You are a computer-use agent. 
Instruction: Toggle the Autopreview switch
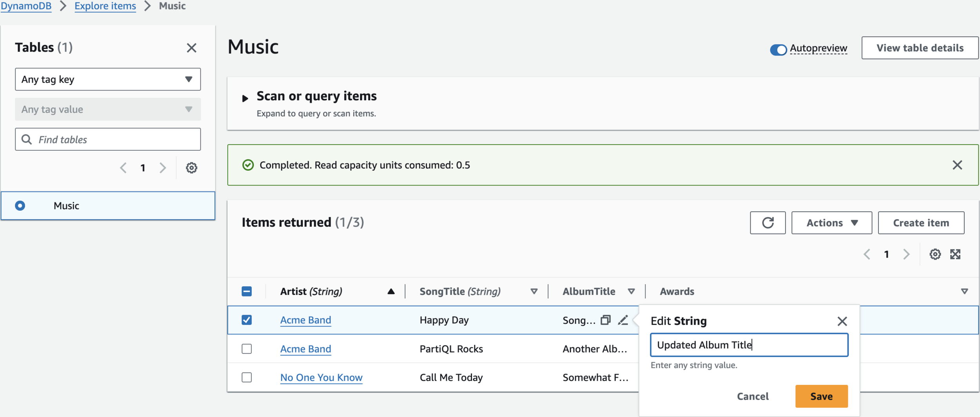tap(778, 50)
